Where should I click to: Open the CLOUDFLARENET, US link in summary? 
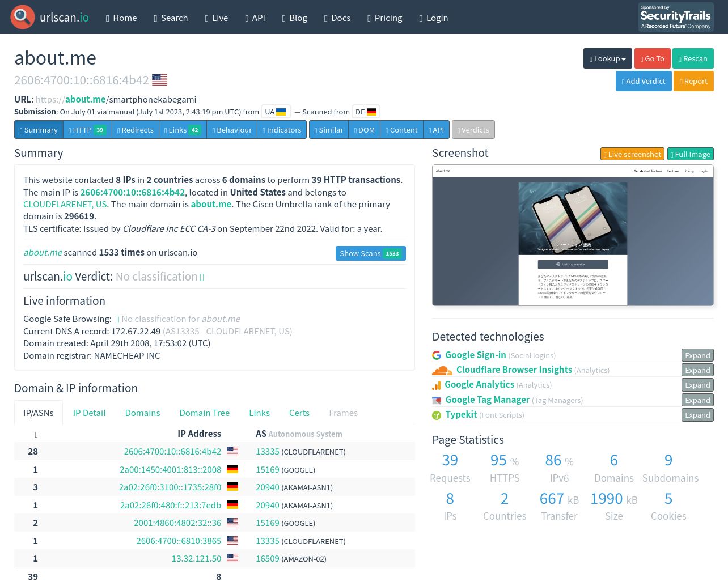coord(65,204)
